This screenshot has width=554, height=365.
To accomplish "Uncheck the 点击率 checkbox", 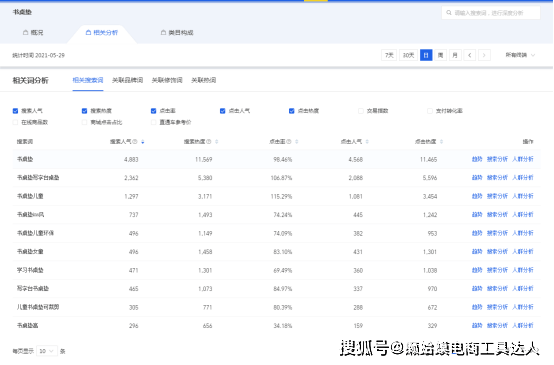I will (153, 111).
